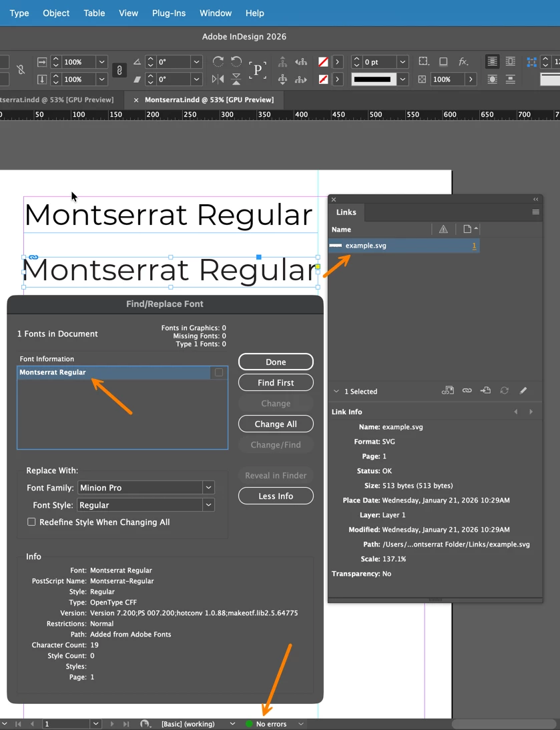Click the select previous object icon
The image size is (560, 730).
coord(301,61)
